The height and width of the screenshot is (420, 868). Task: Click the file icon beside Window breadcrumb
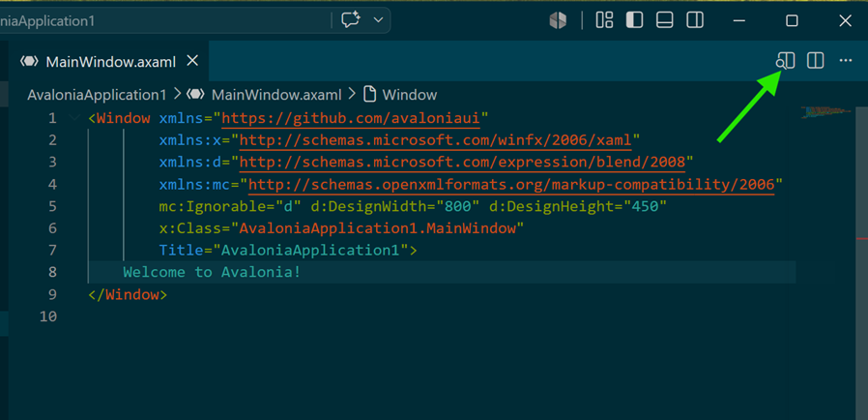point(369,94)
